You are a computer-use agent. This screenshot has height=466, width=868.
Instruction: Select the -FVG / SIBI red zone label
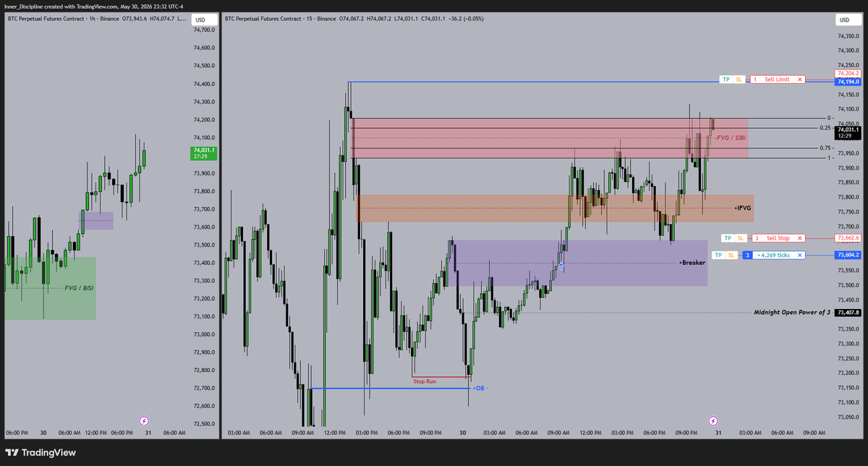(730, 137)
